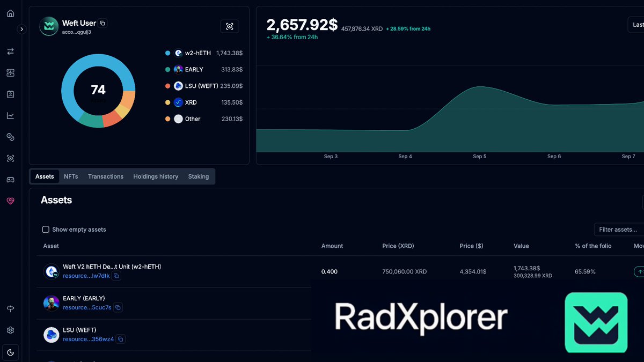Click the pink heart handshake icon

10,201
